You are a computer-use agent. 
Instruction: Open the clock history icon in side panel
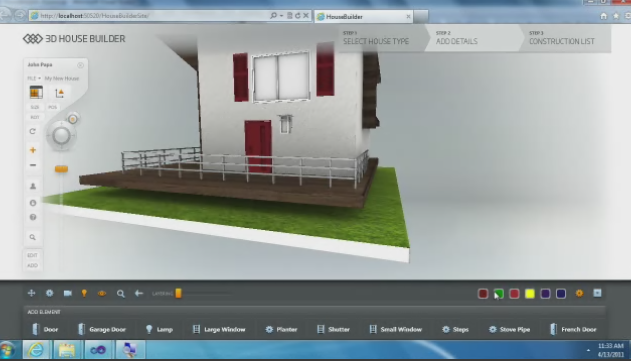(x=33, y=203)
